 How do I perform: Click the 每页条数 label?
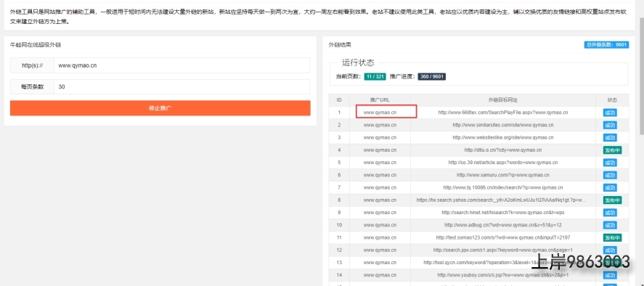[x=32, y=86]
